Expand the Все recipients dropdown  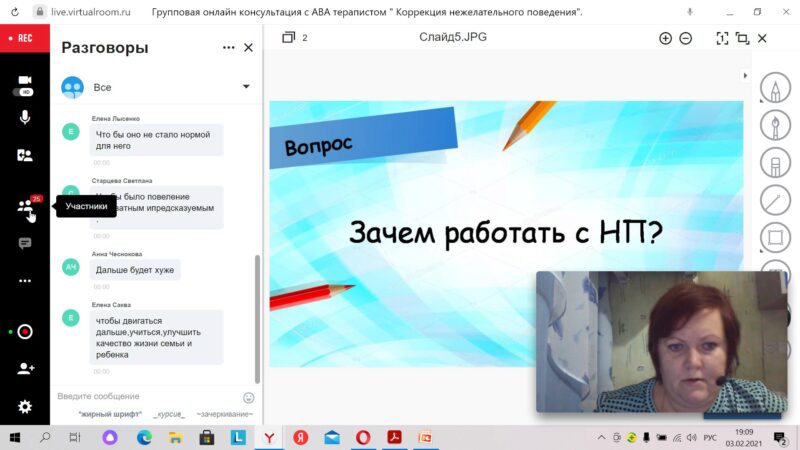(246, 87)
